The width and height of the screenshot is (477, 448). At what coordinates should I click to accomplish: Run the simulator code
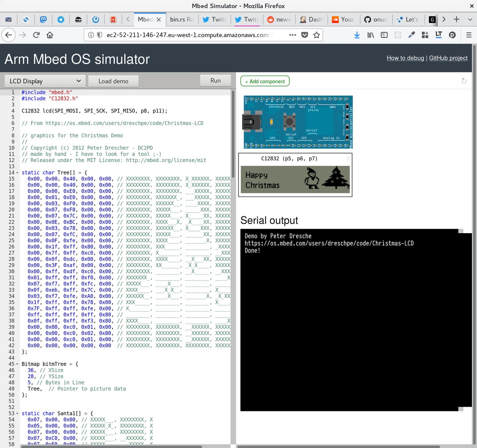pos(215,80)
